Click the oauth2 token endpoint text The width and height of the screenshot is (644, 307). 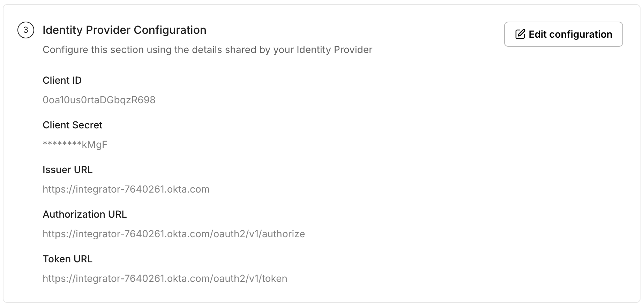[x=165, y=278]
